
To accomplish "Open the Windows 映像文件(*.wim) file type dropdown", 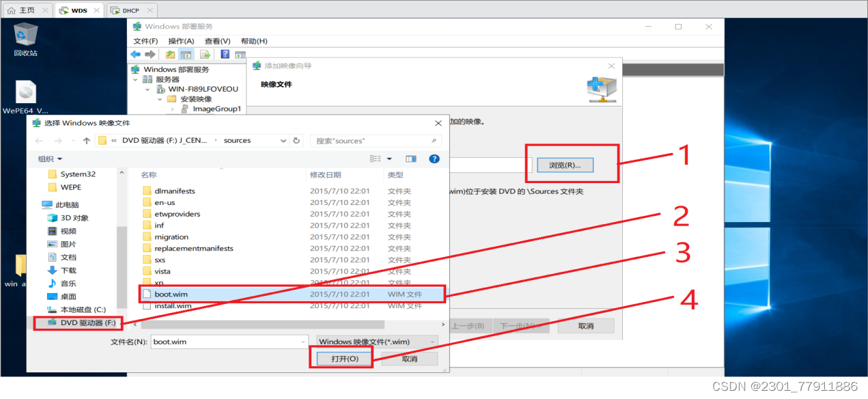I will [377, 342].
